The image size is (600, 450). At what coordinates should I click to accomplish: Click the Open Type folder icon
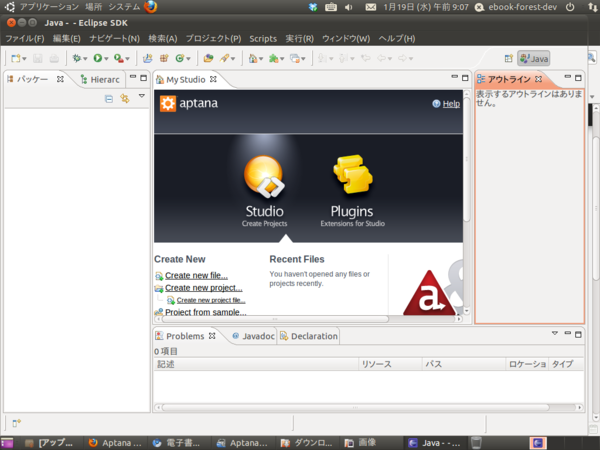[208, 58]
